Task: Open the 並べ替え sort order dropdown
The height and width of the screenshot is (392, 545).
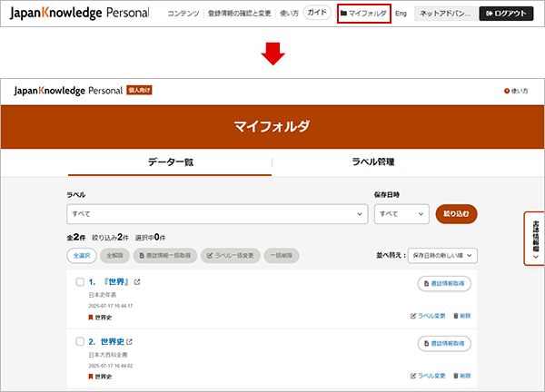Action: click(x=442, y=256)
